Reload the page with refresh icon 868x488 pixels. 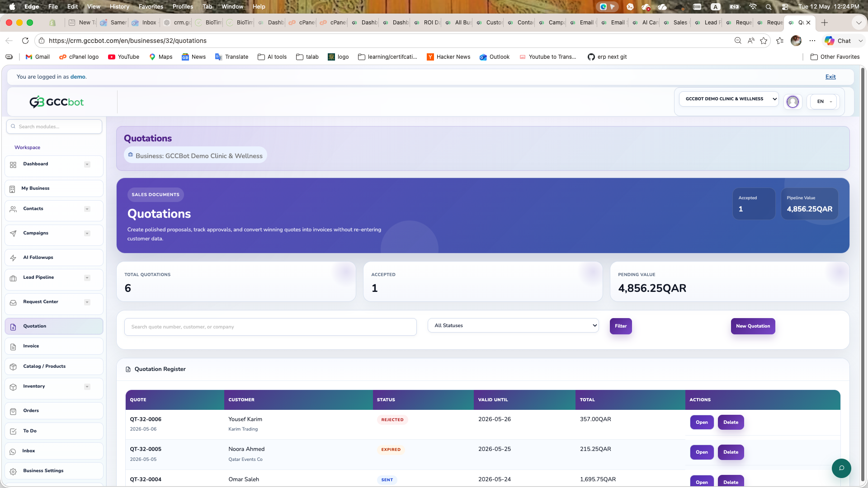coord(25,41)
